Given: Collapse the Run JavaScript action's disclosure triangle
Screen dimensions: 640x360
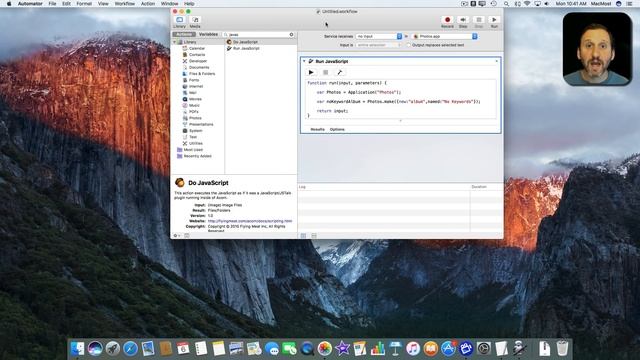Looking at the screenshot, I should coord(304,61).
